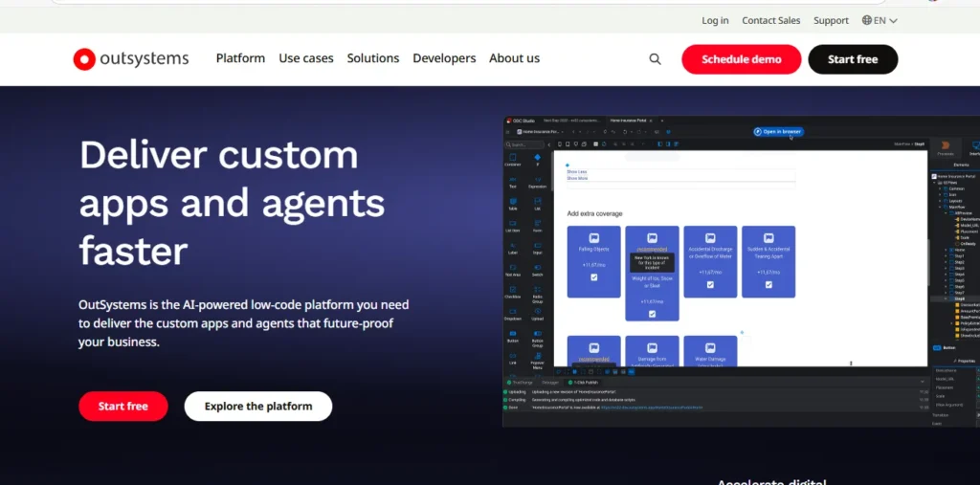Select the If diamond widget in ODC Studio preview
980x485 pixels.
537,158
